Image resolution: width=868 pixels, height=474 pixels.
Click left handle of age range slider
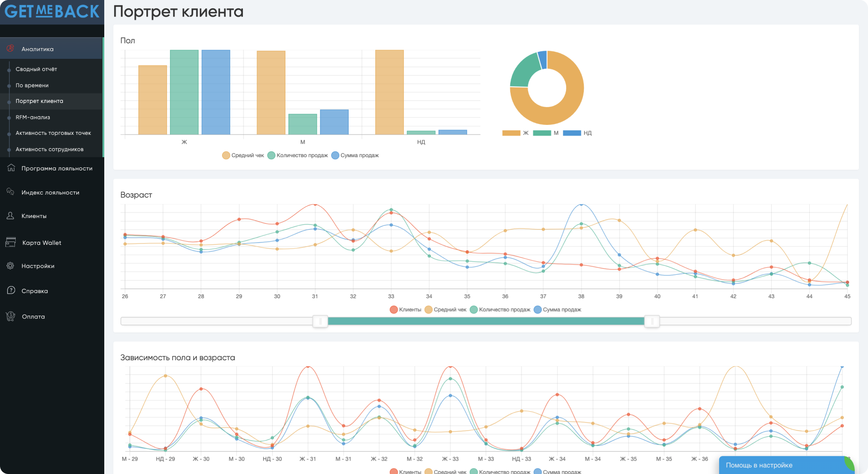click(320, 321)
